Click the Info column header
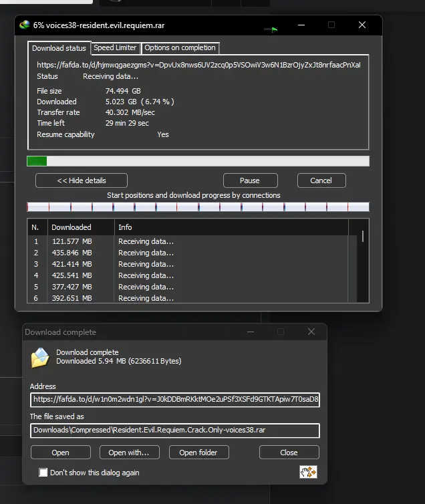The height and width of the screenshot is (504, 425). pyautogui.click(x=231, y=227)
